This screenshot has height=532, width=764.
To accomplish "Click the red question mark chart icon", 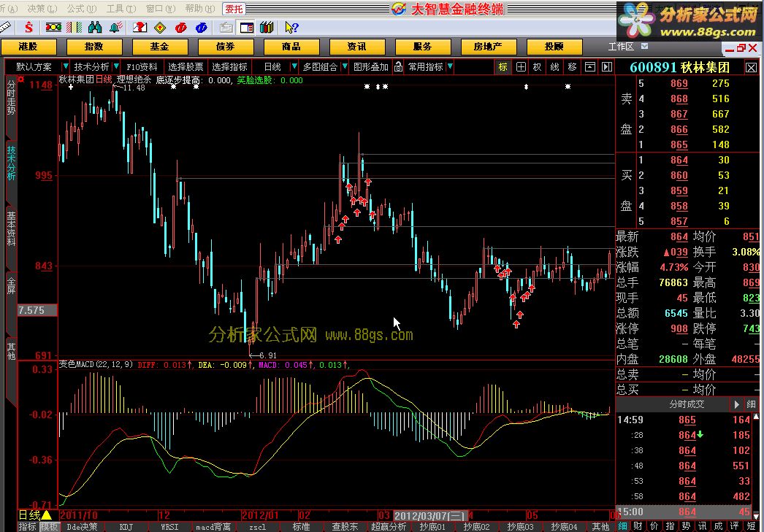I will [140, 27].
